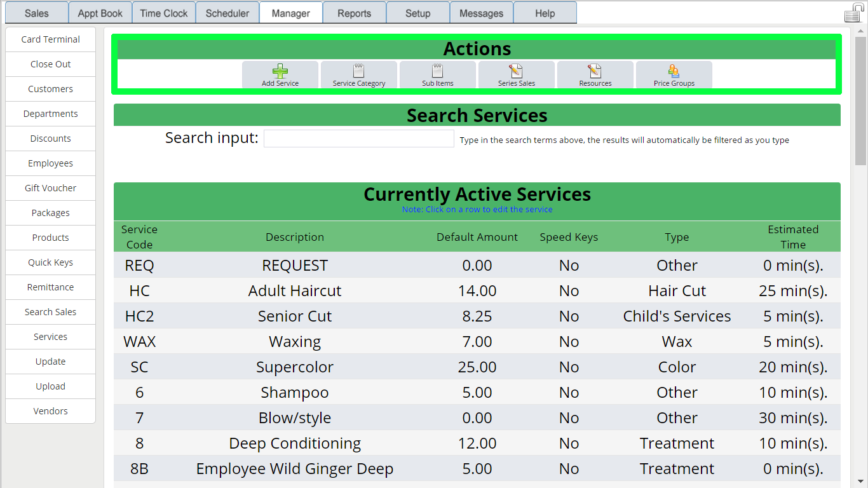
Task: Open the Series Sales action
Action: click(x=517, y=75)
